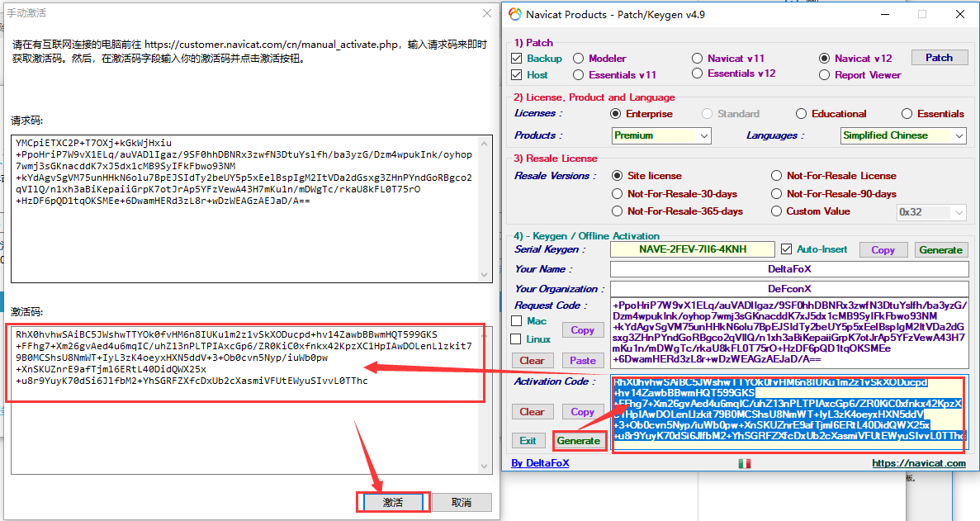Select Not-For-Resale-365-days radio
Screen dimensions: 980x521
(x=618, y=211)
